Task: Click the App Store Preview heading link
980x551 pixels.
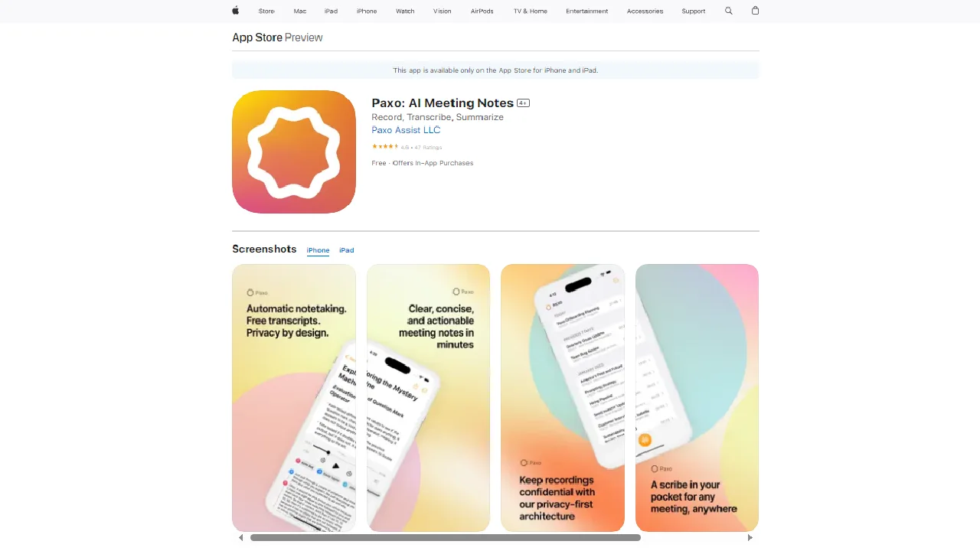Action: pos(277,37)
